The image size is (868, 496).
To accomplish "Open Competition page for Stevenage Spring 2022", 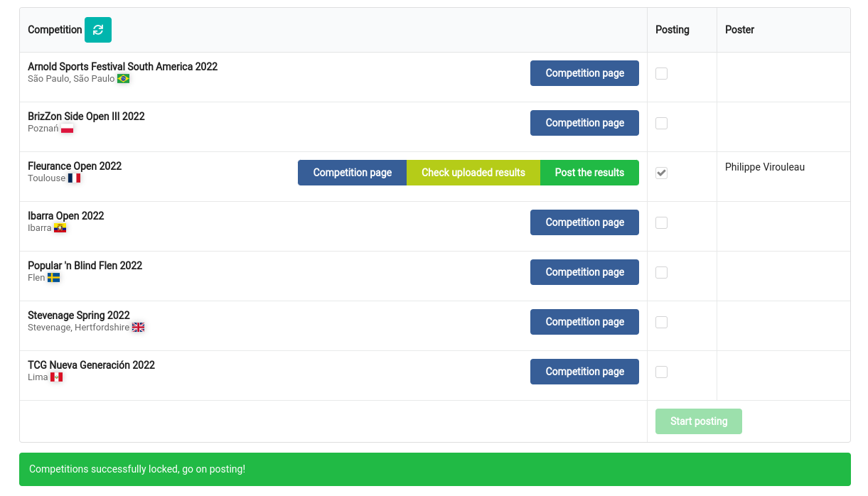I will tap(584, 322).
